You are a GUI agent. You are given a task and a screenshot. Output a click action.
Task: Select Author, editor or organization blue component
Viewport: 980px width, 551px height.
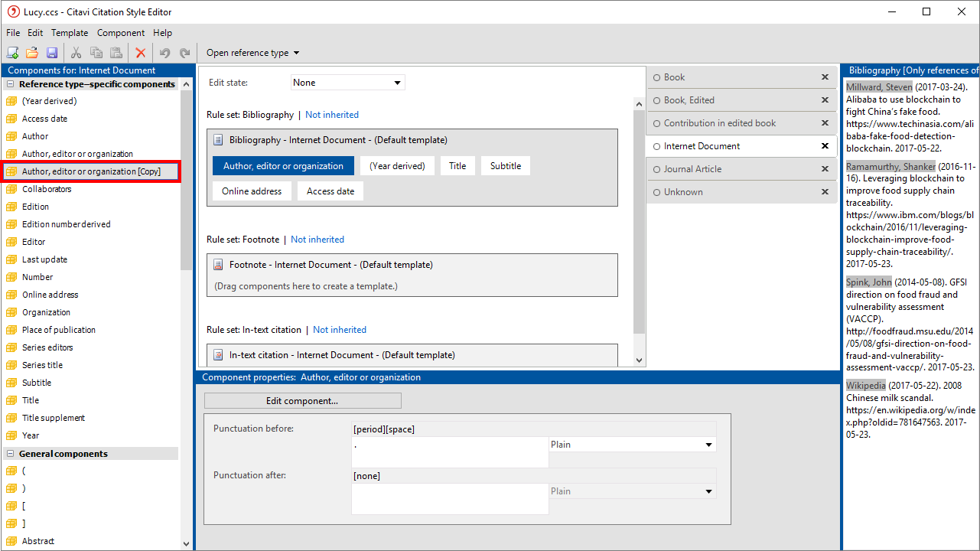(x=283, y=166)
